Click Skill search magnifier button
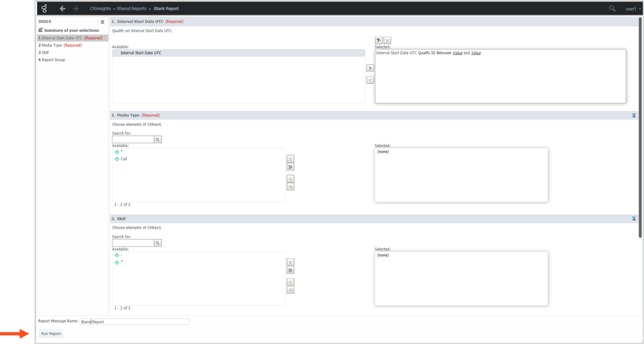Image resolution: width=644 pixels, height=344 pixels. [158, 243]
